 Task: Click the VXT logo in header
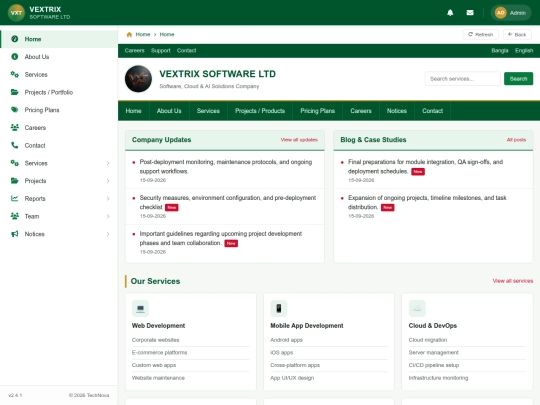click(16, 13)
